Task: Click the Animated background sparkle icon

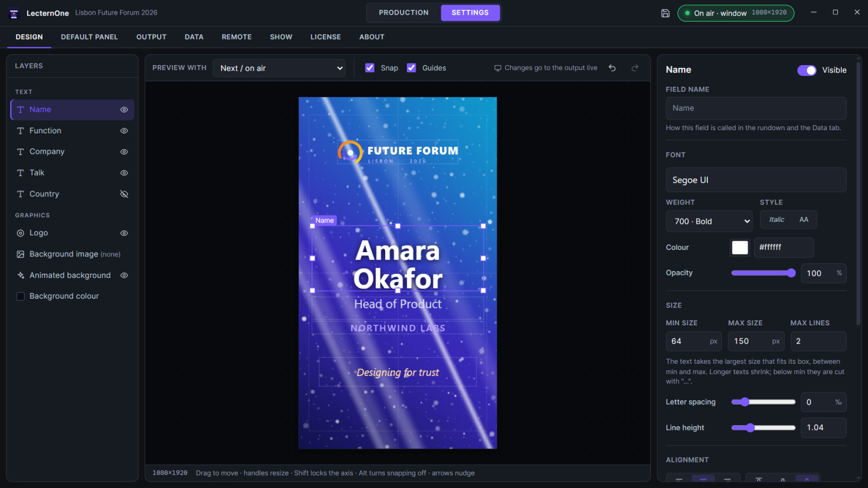Action: point(21,275)
